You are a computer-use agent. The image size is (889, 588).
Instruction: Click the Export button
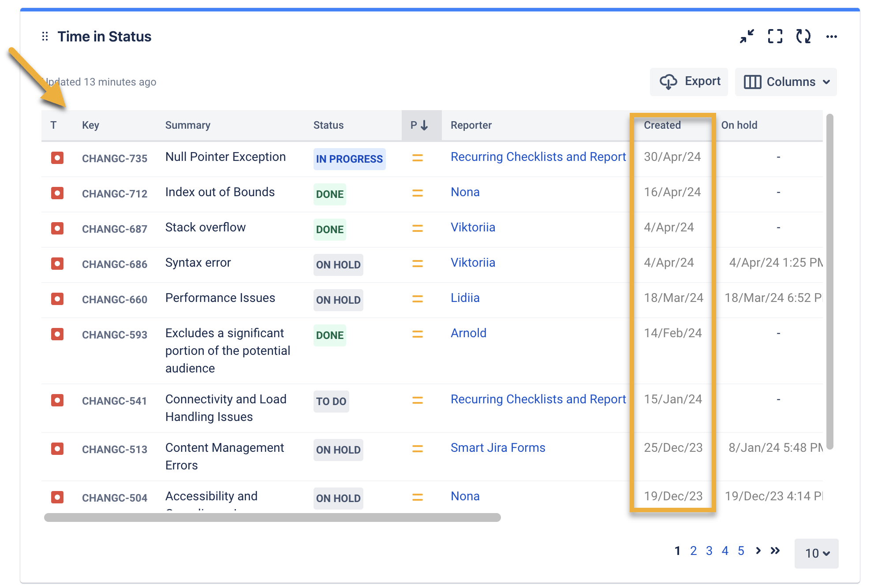[689, 82]
